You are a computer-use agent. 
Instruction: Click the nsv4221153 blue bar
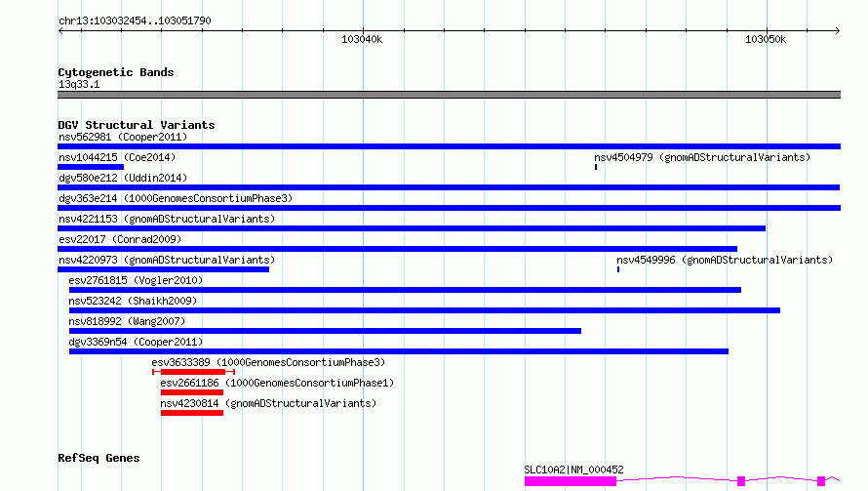412,228
